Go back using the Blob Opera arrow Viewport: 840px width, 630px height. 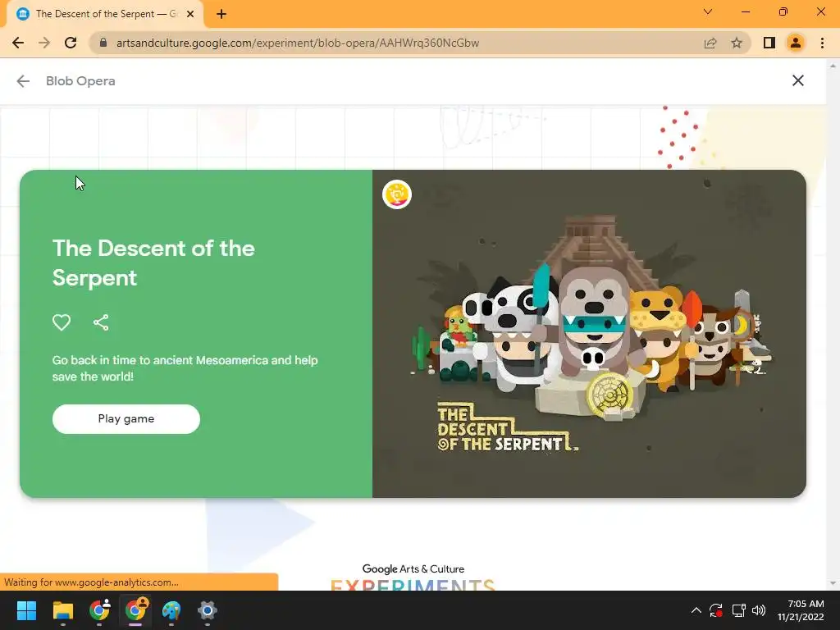point(23,81)
